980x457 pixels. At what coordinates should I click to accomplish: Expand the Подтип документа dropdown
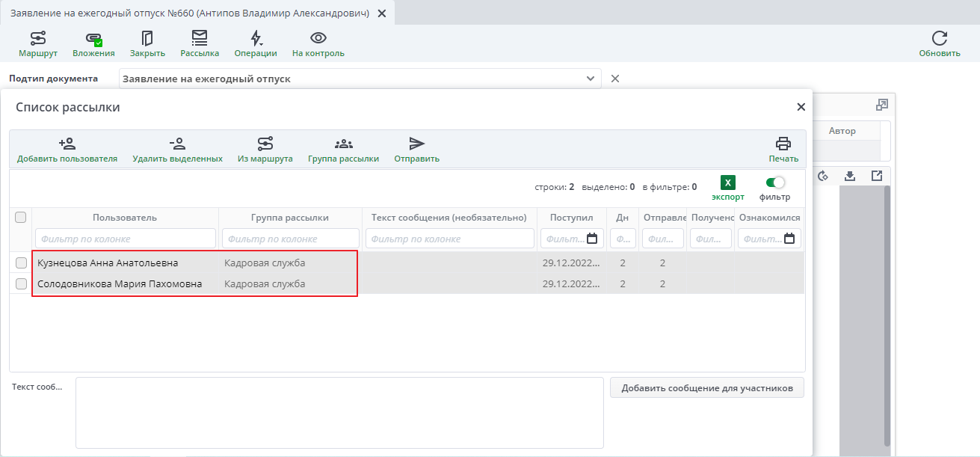pos(591,79)
